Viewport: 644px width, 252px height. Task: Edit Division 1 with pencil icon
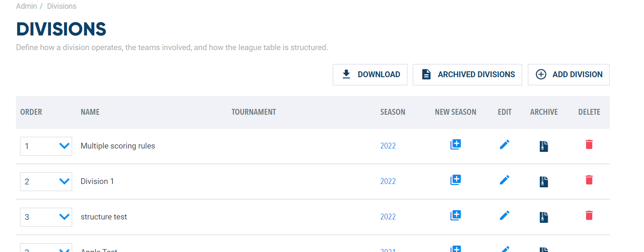[x=504, y=180]
